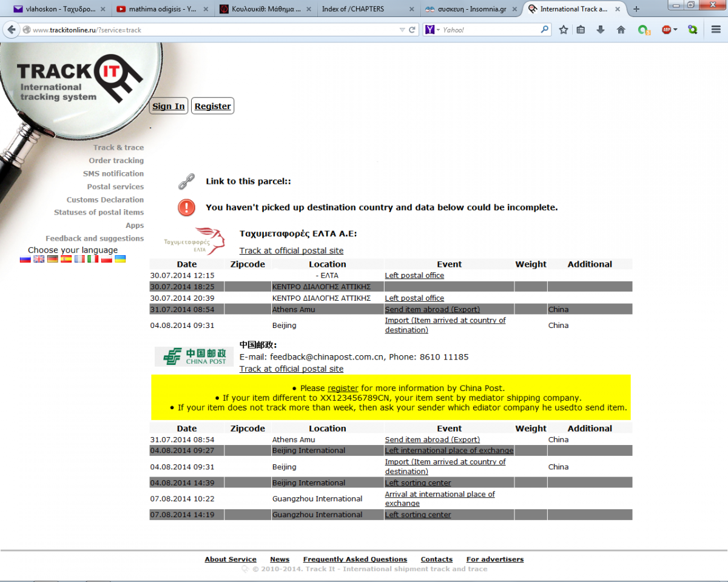Click Left international place of exchange link
The image size is (728, 582).
pos(449,450)
